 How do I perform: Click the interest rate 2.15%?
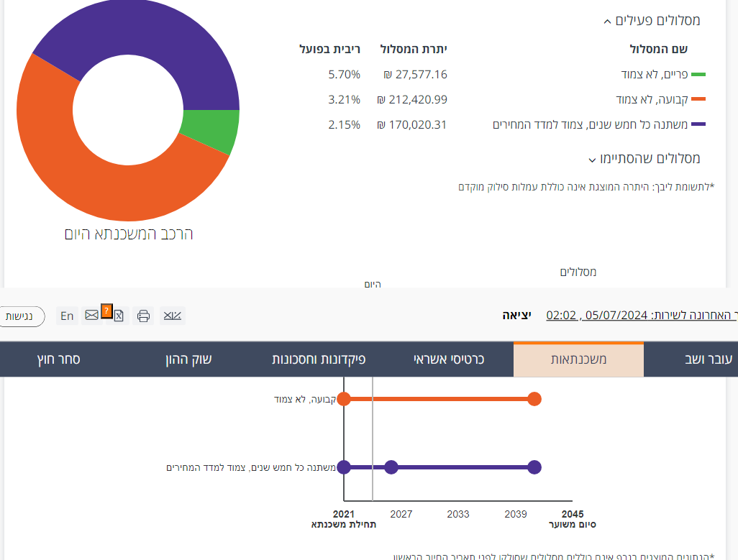coord(344,124)
